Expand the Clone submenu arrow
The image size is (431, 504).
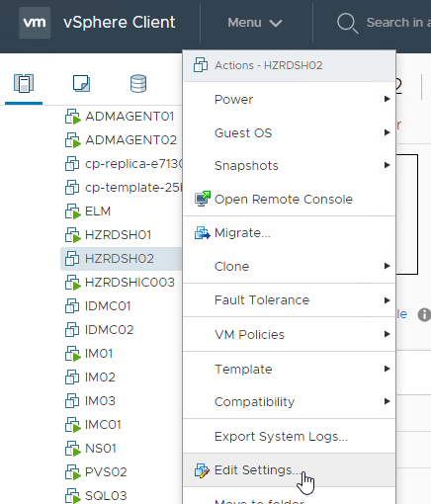pyautogui.click(x=388, y=266)
